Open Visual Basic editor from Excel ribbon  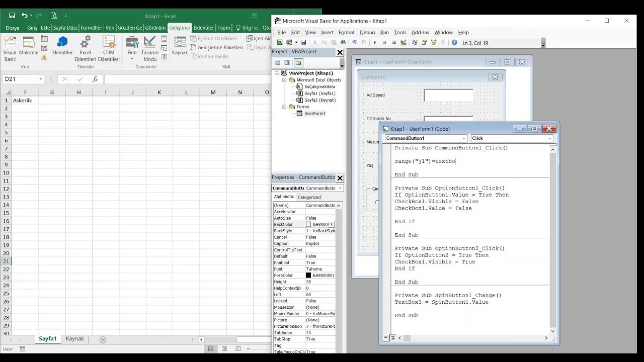point(10,48)
